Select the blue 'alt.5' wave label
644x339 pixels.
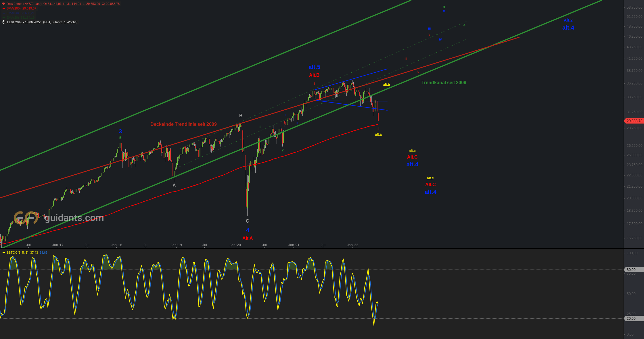314,67
